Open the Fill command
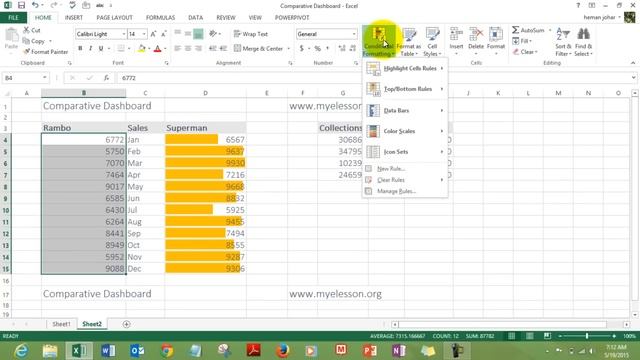Image resolution: width=640 pixels, height=360 pixels. point(522,41)
